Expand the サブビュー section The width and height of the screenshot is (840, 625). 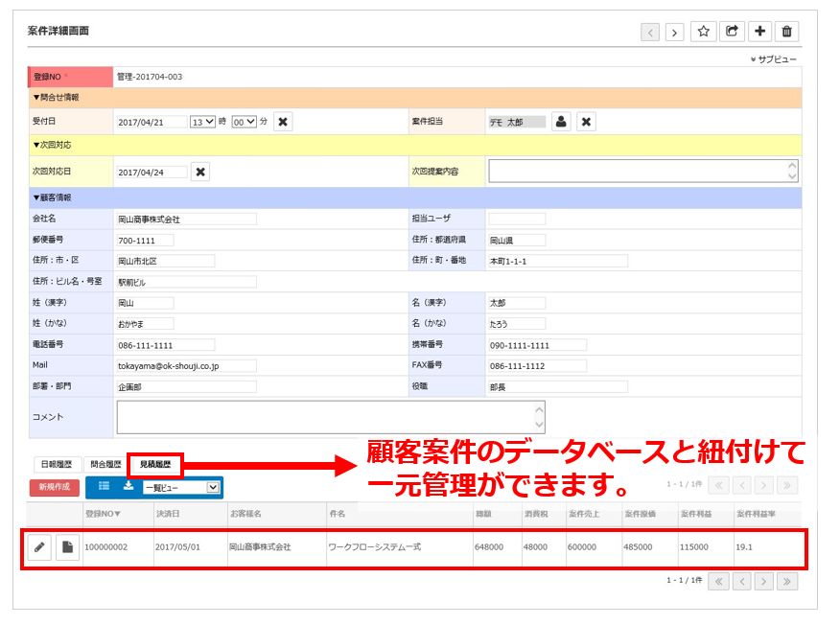pyautogui.click(x=773, y=59)
